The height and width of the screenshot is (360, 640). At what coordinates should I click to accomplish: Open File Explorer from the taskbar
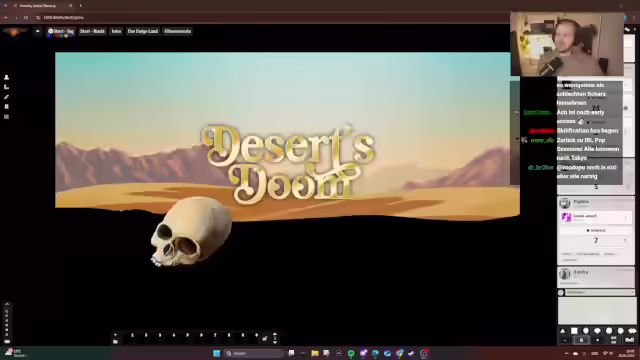[315, 353]
